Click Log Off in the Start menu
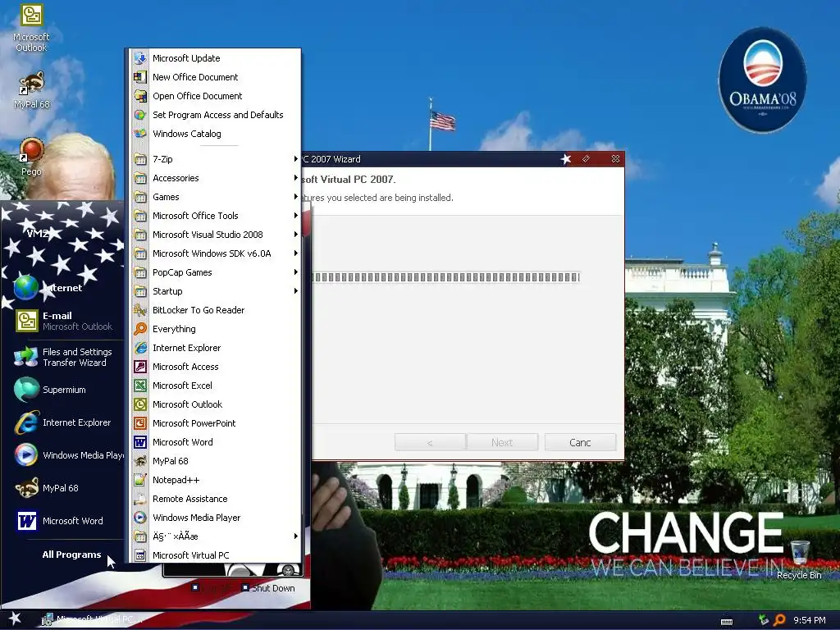Image resolution: width=840 pixels, height=630 pixels. [x=212, y=587]
